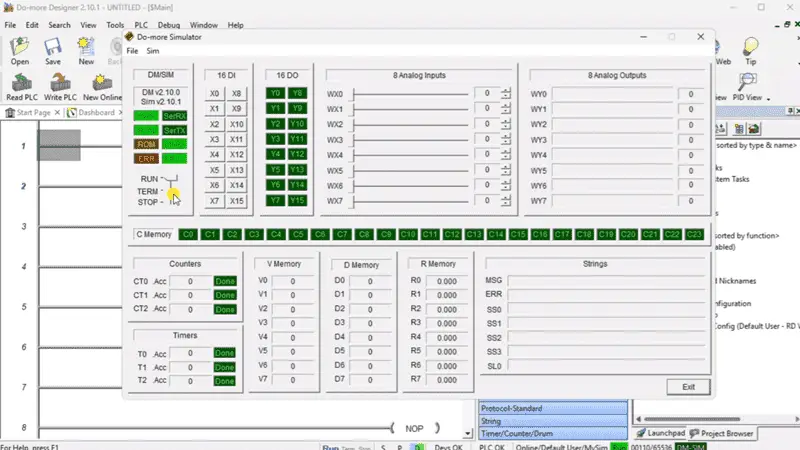Toggle digital input X0

[x=214, y=93]
